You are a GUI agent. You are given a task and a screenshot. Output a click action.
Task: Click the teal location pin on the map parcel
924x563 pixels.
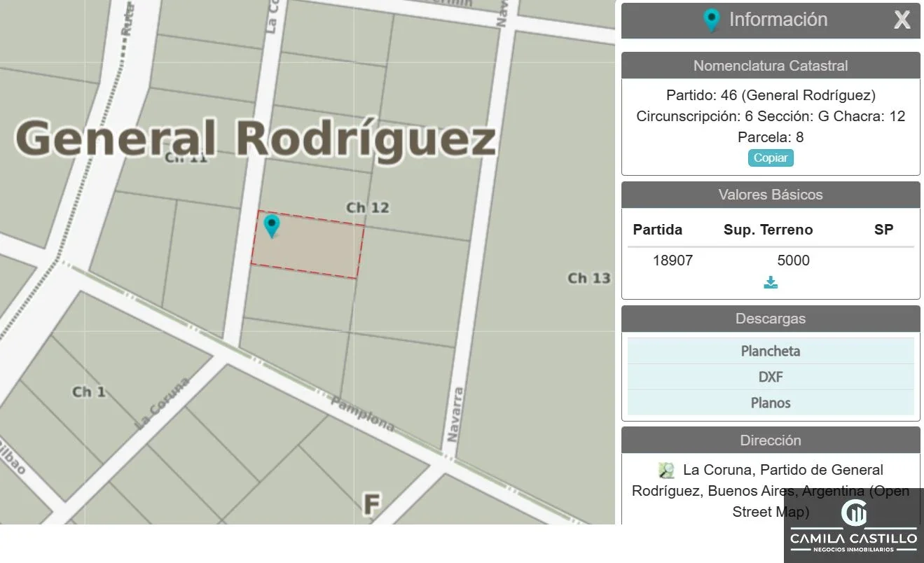pos(272,226)
